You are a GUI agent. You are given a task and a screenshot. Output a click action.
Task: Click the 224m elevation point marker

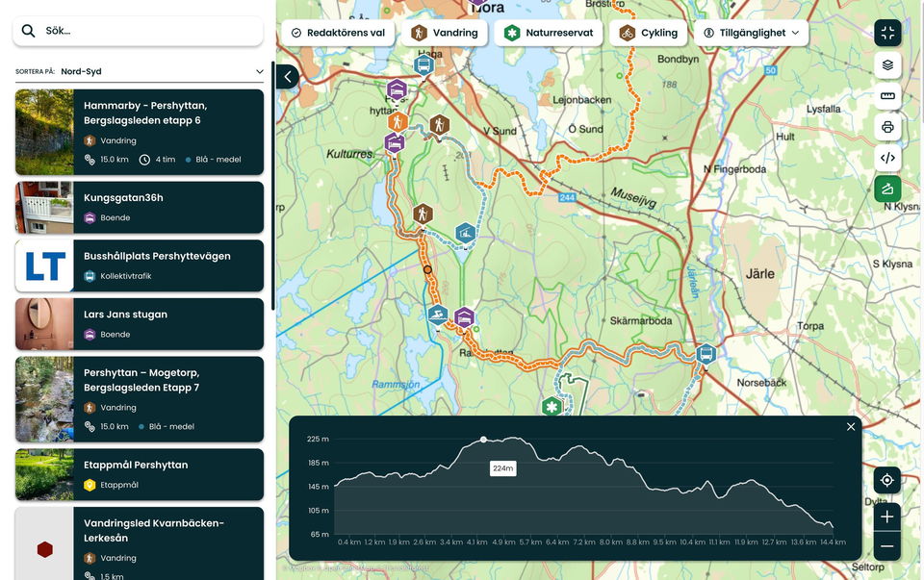(x=483, y=440)
